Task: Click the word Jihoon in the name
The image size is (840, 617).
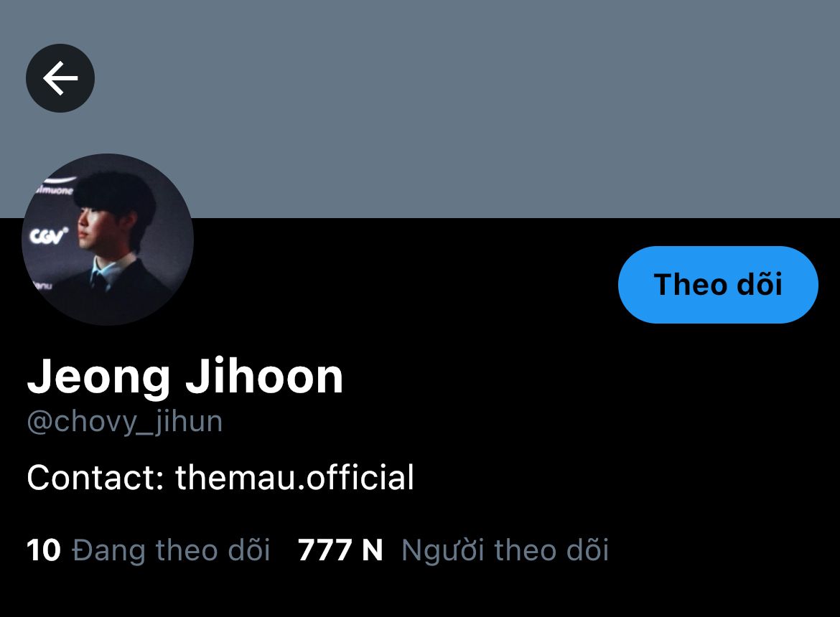Action: pyautogui.click(x=264, y=377)
